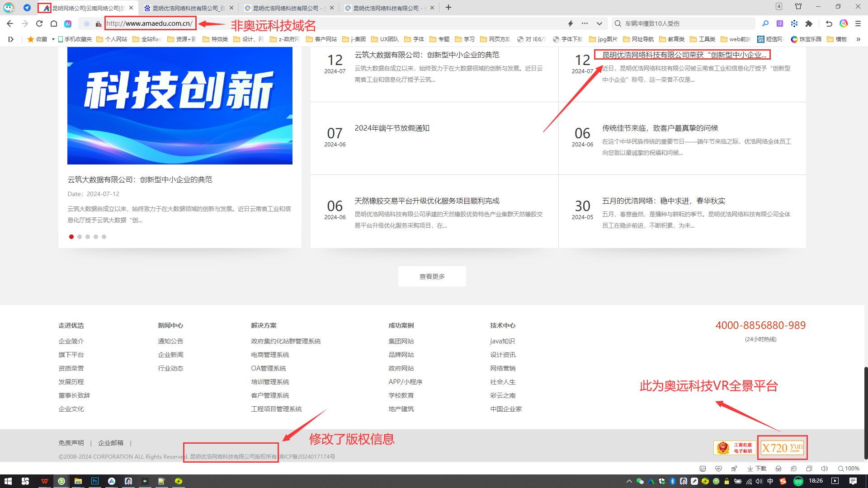Toggle page sound in the status bar
Screen dimensions: 868x488
pyautogui.click(x=825, y=469)
